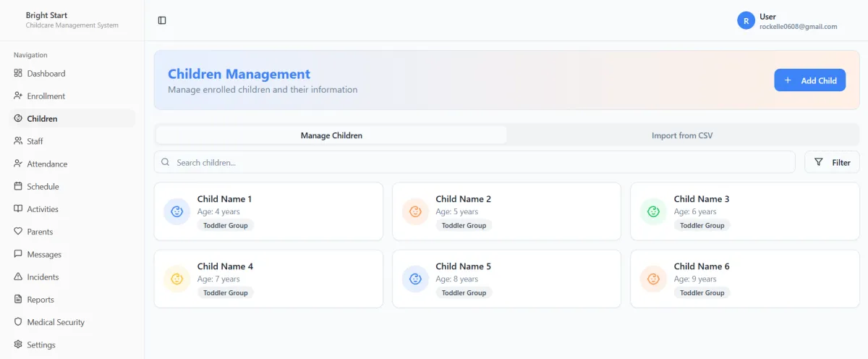868x359 pixels.
Task: Click the Attendance user-check icon
Action: tap(18, 164)
